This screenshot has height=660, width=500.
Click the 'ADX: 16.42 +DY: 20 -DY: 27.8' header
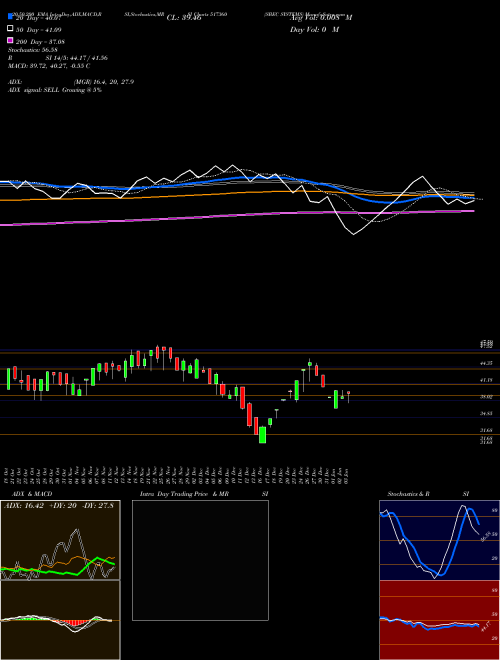[x=59, y=506]
